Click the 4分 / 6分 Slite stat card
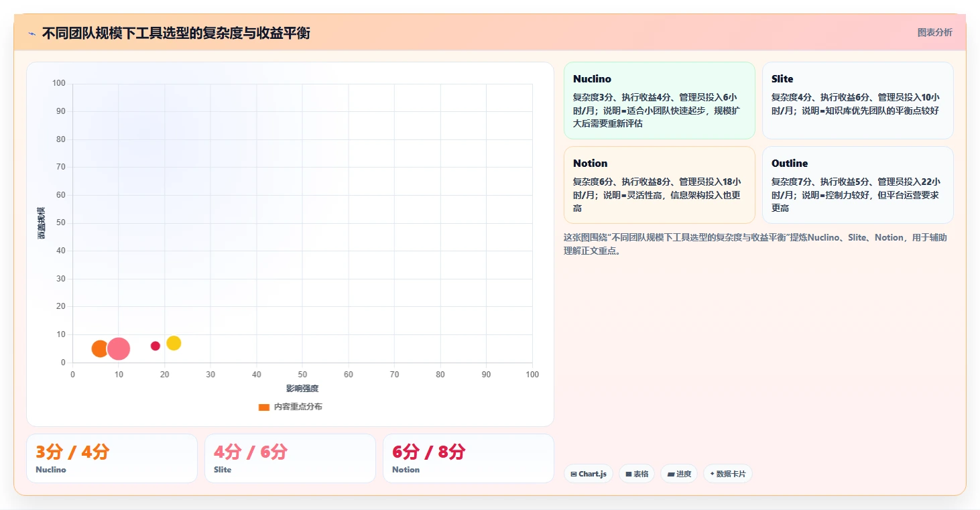The image size is (980, 510). pyautogui.click(x=290, y=458)
